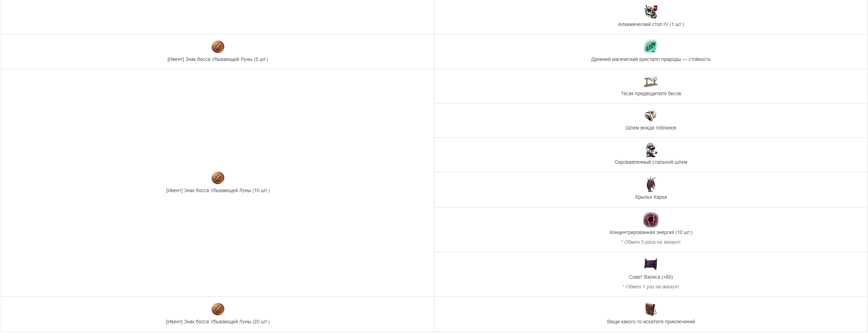The height and width of the screenshot is (333, 868).
Task: Click the Окровавленный стальной шлем character icon
Action: point(651,150)
